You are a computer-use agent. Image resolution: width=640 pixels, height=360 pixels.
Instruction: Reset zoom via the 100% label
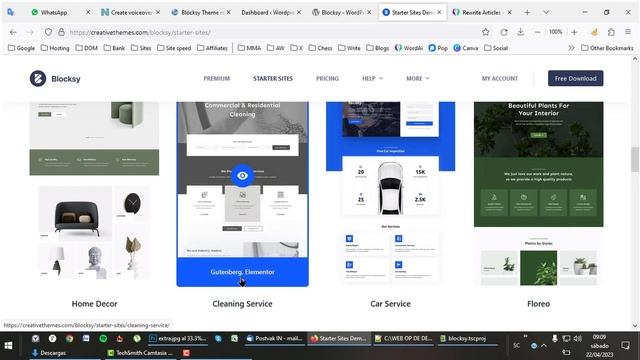(556, 32)
